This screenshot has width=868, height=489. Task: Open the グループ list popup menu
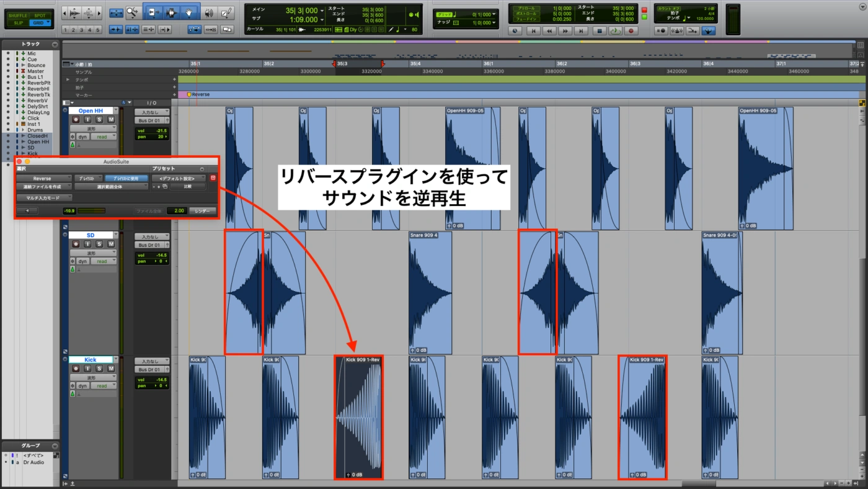pos(55,446)
